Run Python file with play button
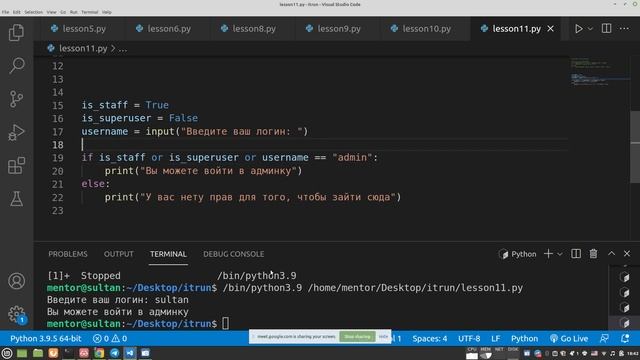 point(578,29)
